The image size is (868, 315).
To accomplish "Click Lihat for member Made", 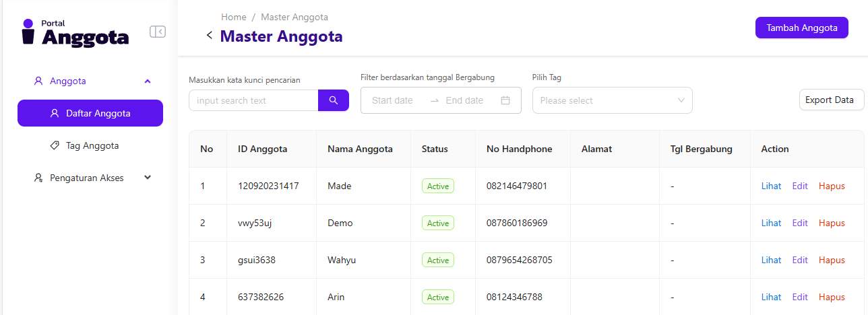I will [x=771, y=186].
